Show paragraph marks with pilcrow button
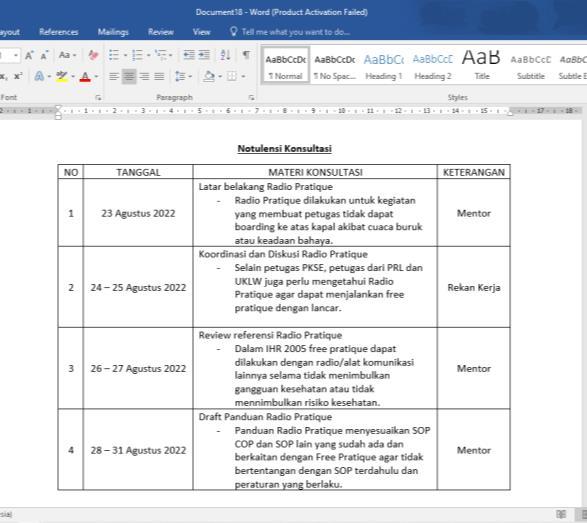 coord(246,55)
